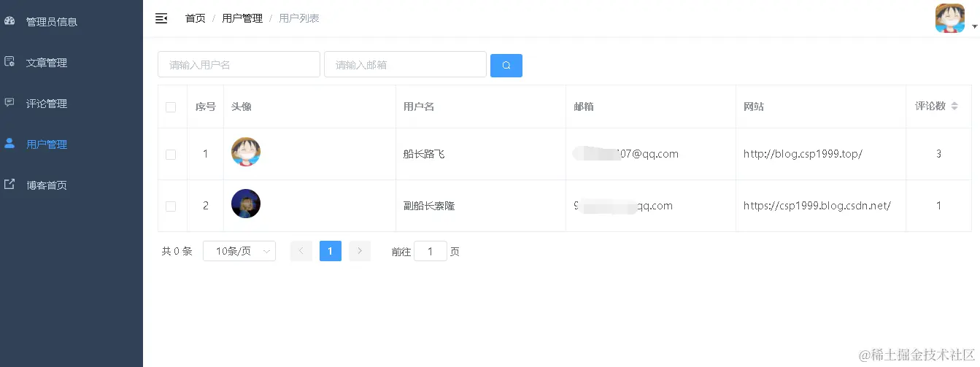Click the 用户列表 breadcrumb item
The image size is (980, 367).
(299, 18)
